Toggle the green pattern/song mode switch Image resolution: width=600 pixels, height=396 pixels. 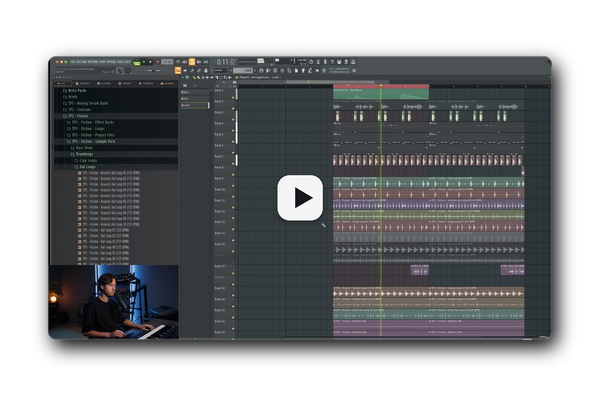(x=137, y=62)
